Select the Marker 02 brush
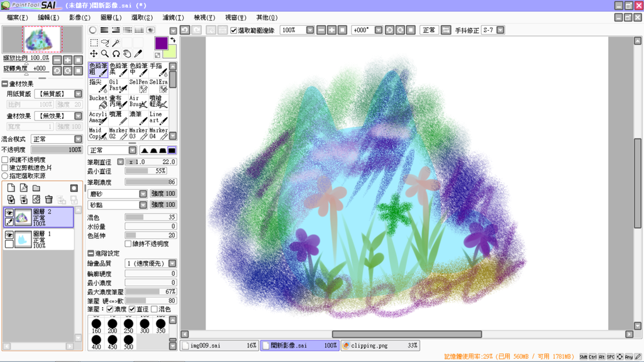Viewport: 644px width, 362px height. (x=118, y=133)
